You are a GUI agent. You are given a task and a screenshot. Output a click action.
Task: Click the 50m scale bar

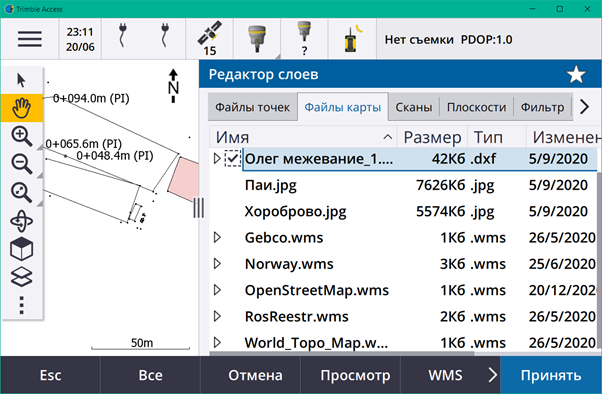point(141,344)
